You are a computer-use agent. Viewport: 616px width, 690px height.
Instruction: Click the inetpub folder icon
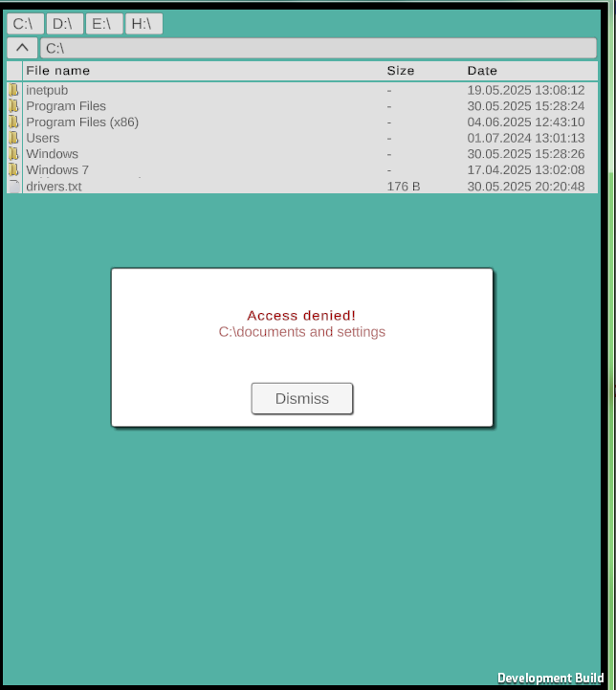coord(13,90)
